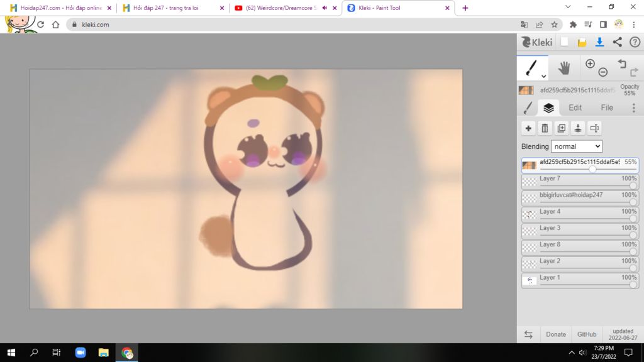Viewport: 644px width, 362px height.
Task: Select Layer 8
Action: click(580, 247)
